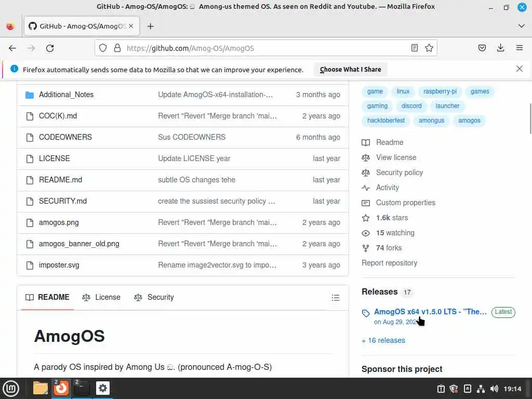
Task: Open the Additional_Notes folder
Action: (x=66, y=95)
